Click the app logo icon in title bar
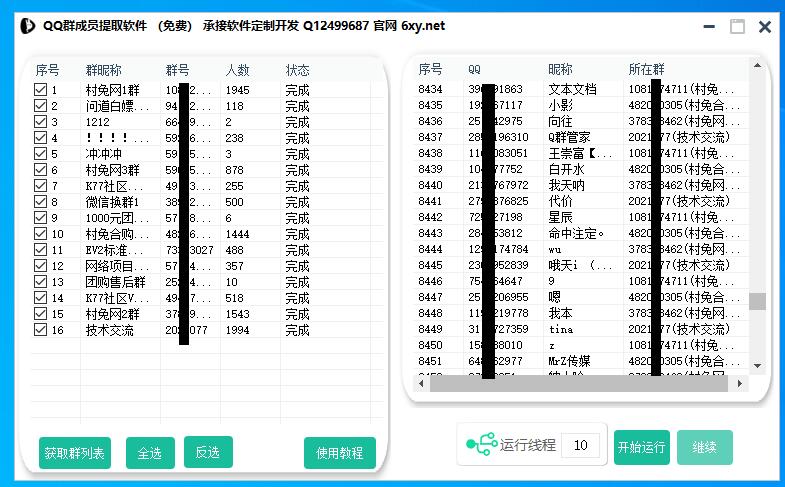The height and width of the screenshot is (487, 785). pyautogui.click(x=28, y=26)
